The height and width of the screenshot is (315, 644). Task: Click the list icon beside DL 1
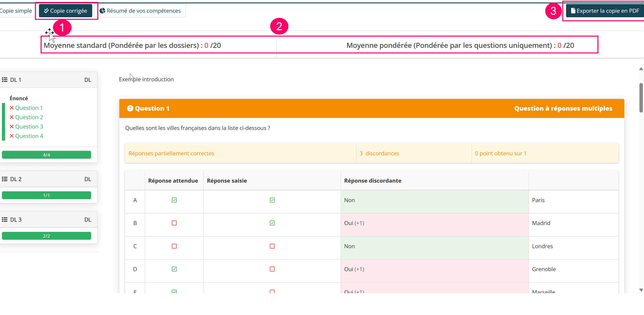pos(5,80)
